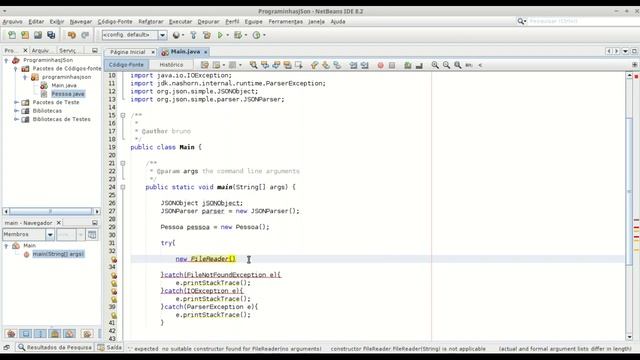640x360 pixels.
Task: Switch to the Arquiv panel tab
Action: coord(40,51)
